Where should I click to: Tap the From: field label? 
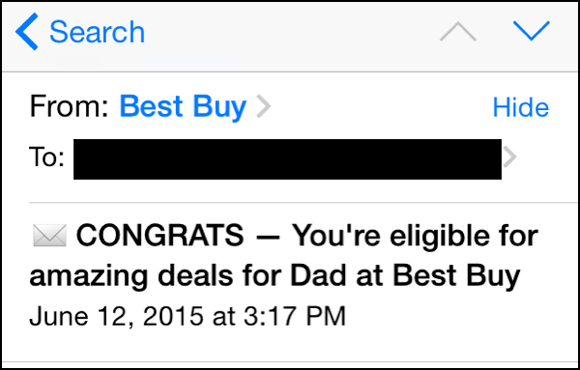[69, 107]
